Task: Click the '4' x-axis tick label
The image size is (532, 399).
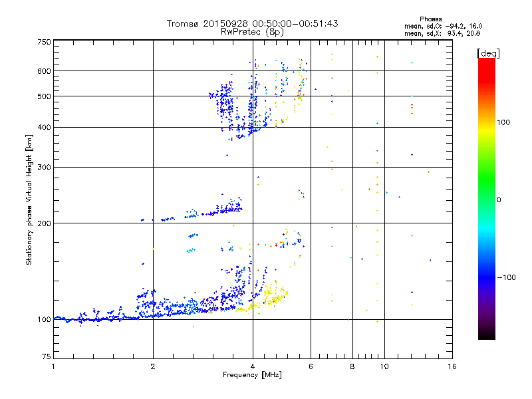Action: coord(253,366)
